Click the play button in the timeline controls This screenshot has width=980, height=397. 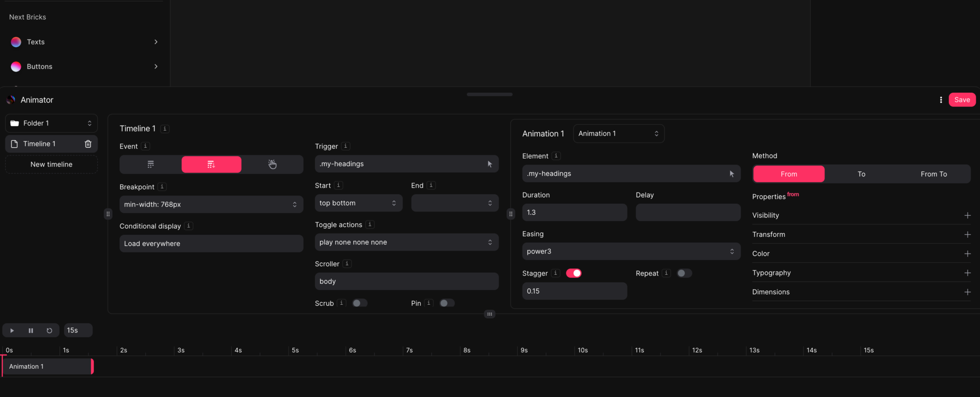12,331
